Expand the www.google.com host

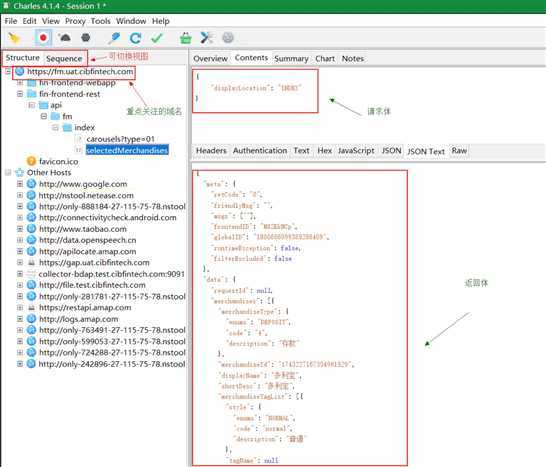[20, 184]
